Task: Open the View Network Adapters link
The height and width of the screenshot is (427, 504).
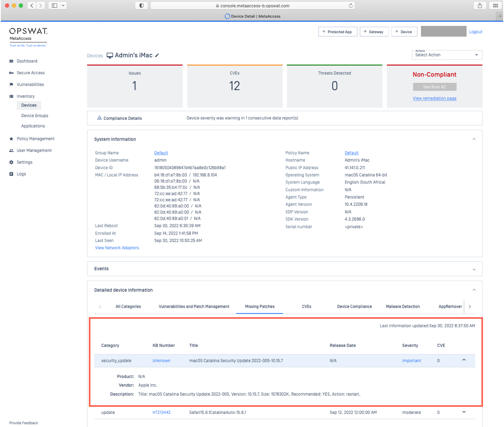Action: [117, 248]
